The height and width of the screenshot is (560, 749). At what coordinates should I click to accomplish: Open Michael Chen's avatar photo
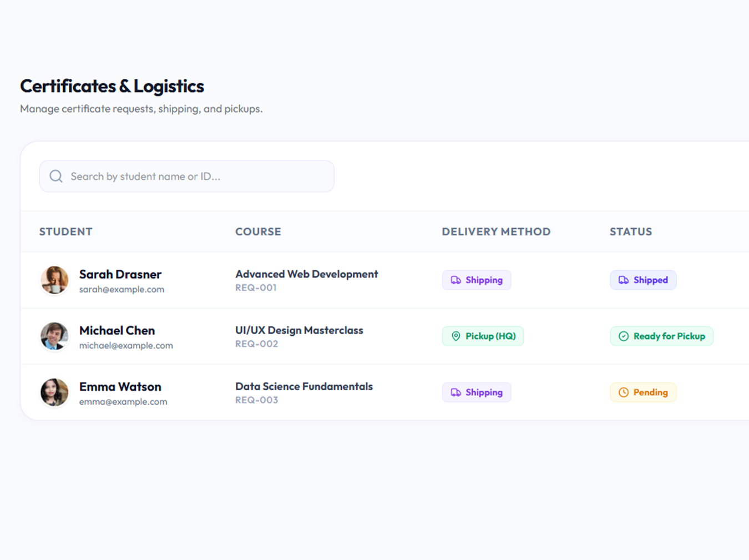(x=54, y=336)
